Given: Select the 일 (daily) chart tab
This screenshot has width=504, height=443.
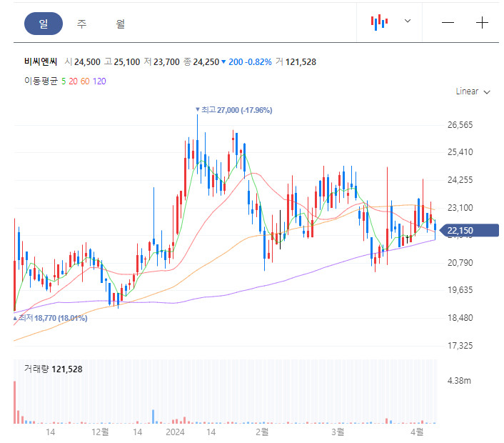Looking at the screenshot, I should click(x=44, y=24).
